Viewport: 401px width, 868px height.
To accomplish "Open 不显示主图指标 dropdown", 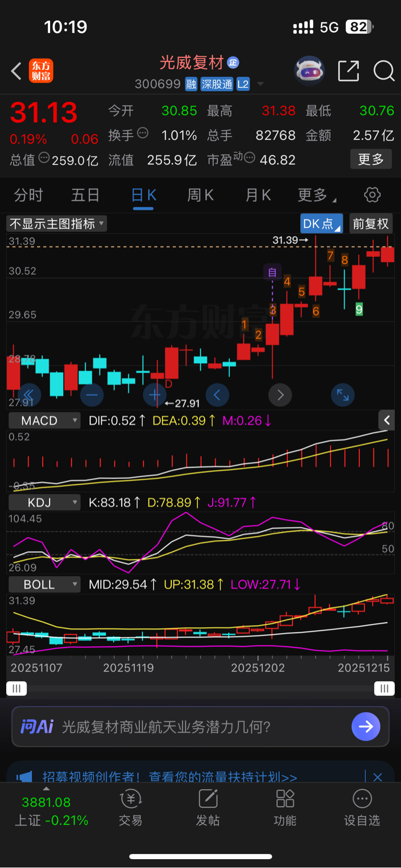I will [57, 224].
